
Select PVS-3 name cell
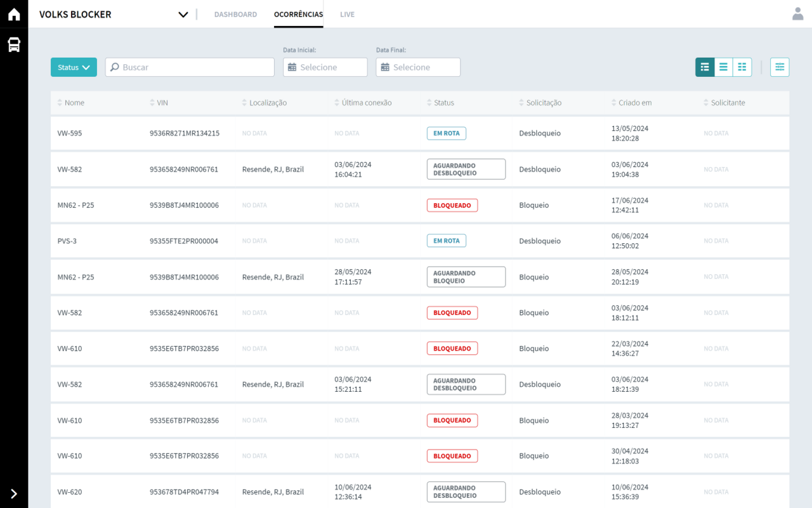coord(67,241)
